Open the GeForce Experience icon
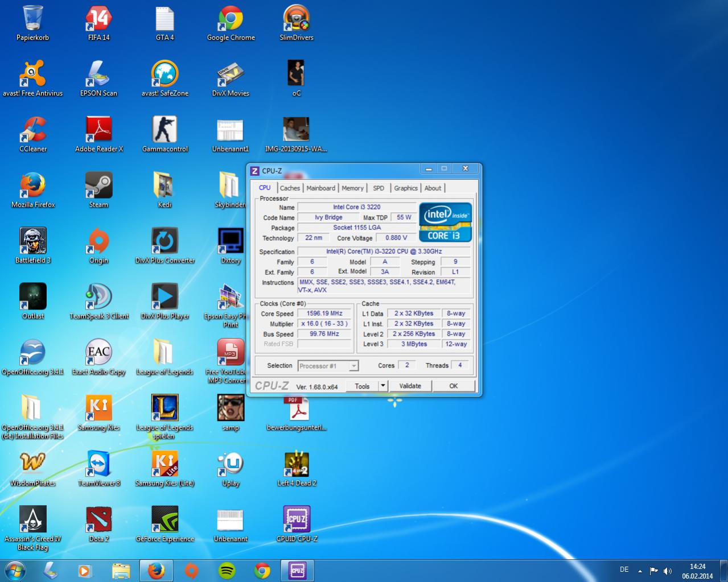 [164, 520]
